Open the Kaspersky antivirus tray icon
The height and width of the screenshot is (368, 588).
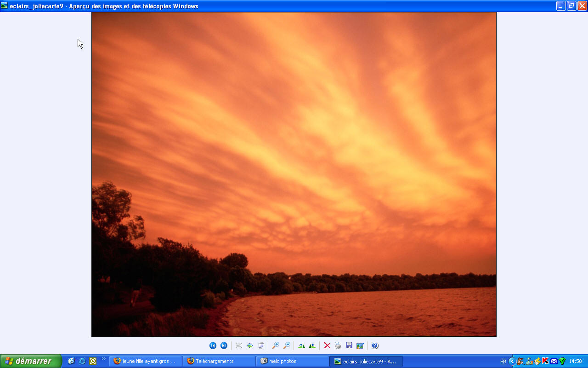(x=545, y=361)
